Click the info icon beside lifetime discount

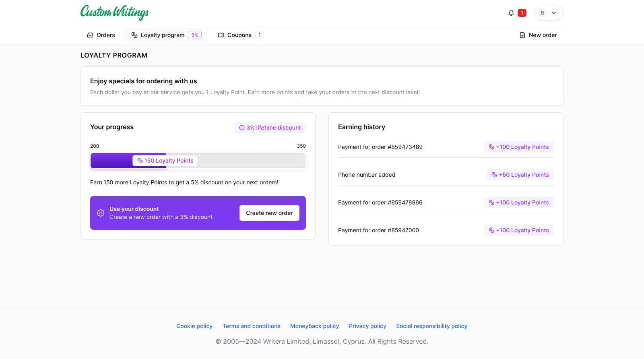coord(242,128)
